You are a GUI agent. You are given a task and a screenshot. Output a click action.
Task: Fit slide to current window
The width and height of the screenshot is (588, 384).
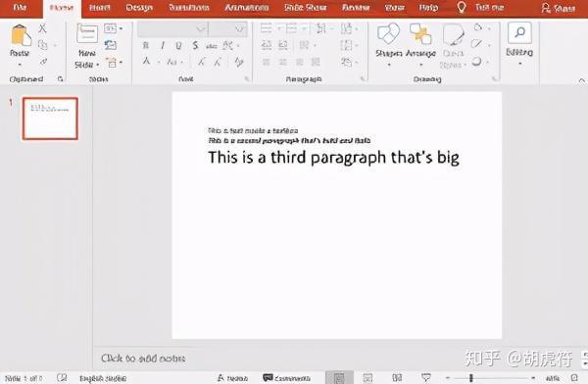click(574, 378)
